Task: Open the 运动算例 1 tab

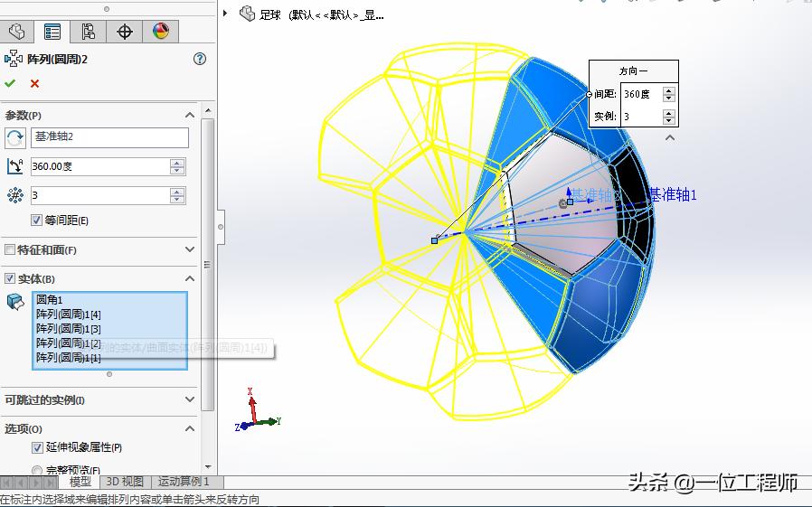Action: click(184, 482)
